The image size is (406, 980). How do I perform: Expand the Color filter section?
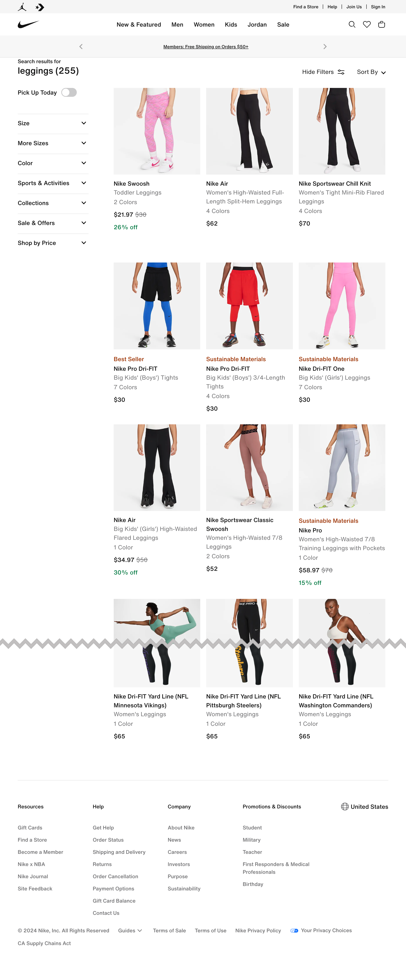click(53, 163)
